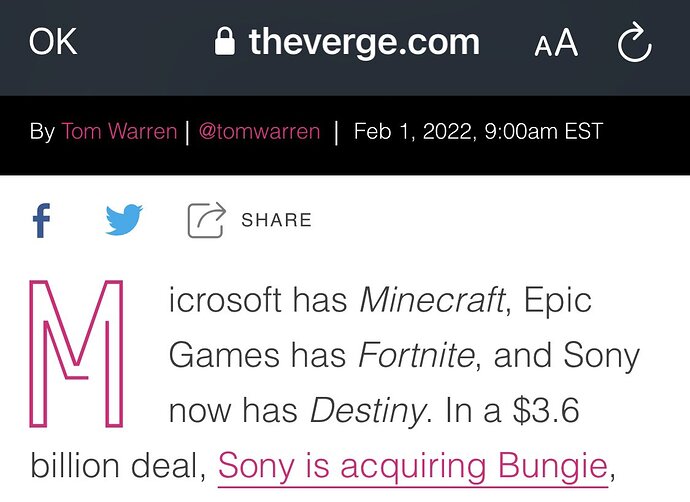The height and width of the screenshot is (502, 690).
Task: Visit the @tomwarren Twitter handle link
Action: (x=259, y=131)
